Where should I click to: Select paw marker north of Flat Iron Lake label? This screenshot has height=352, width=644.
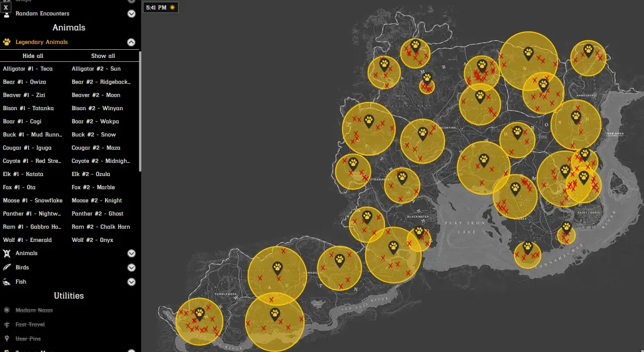click(484, 160)
